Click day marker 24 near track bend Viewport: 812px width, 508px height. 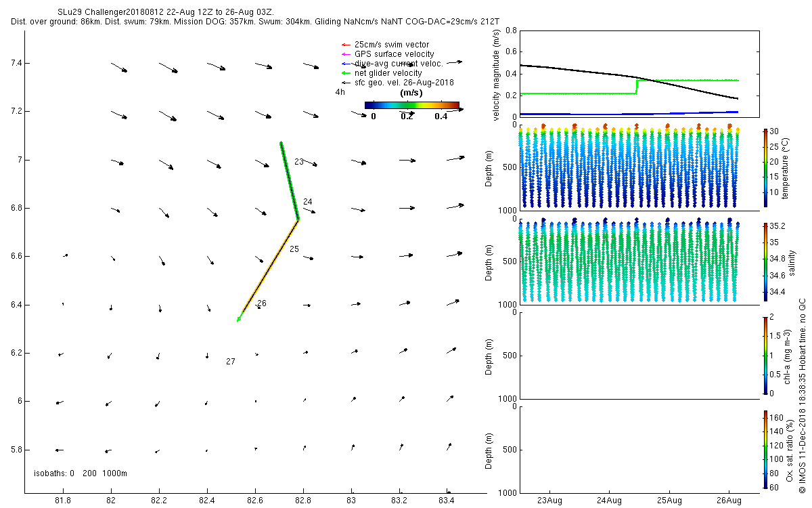pyautogui.click(x=308, y=202)
